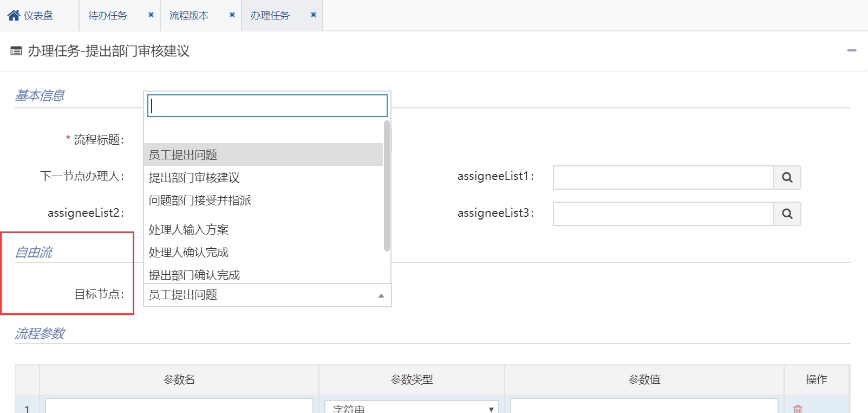868x413 pixels.
Task: Click the assigneeList3 input field
Action: click(x=663, y=214)
